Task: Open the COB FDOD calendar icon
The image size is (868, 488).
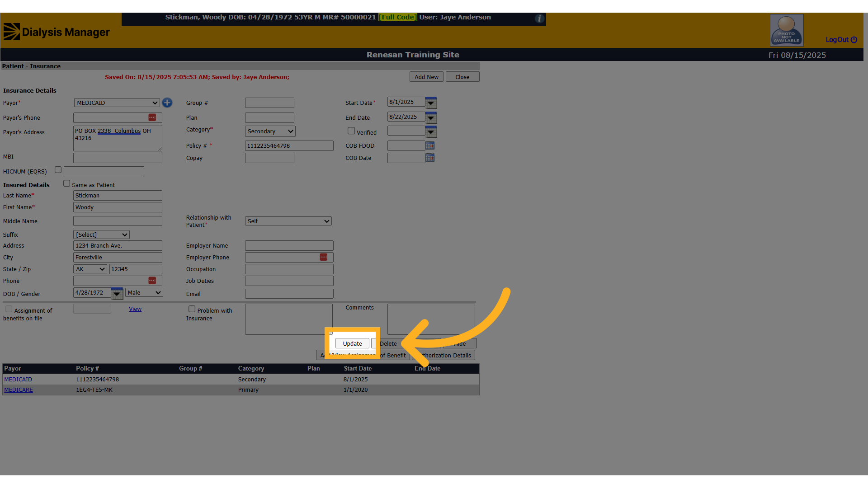Action: coord(430,145)
